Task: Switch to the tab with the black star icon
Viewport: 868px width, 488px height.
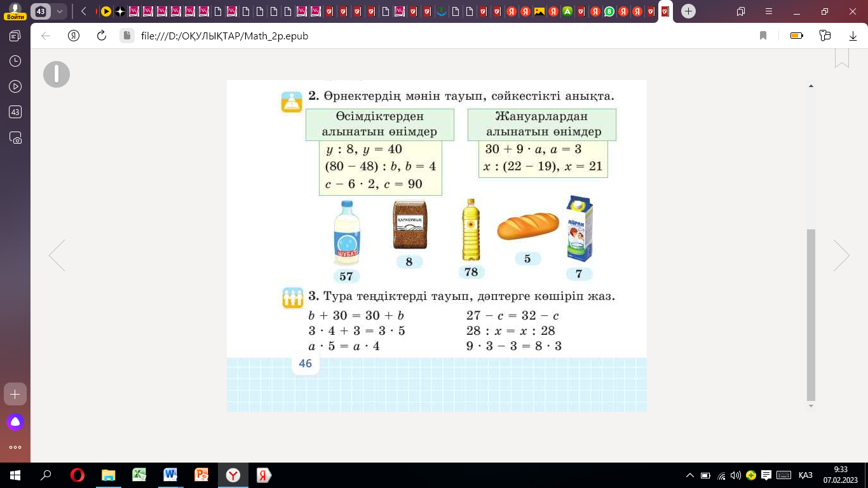Action: (x=120, y=11)
